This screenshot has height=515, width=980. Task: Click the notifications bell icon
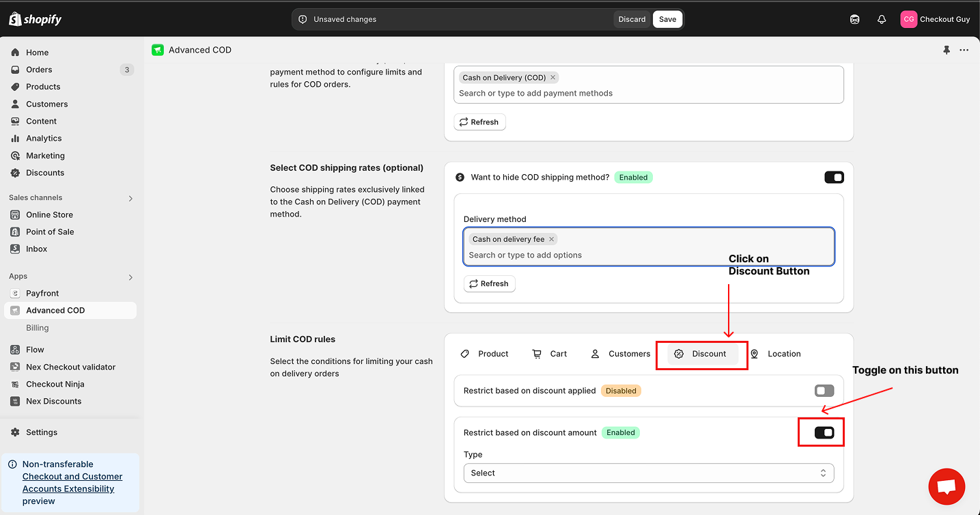pos(882,19)
